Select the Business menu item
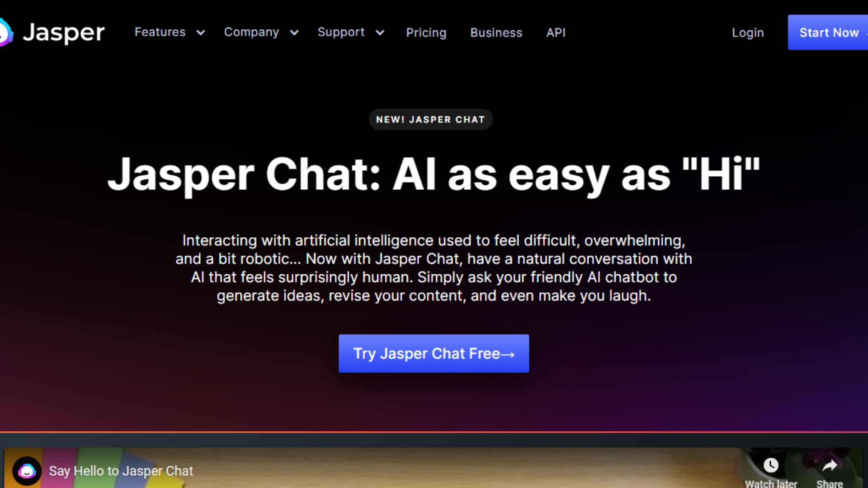This screenshot has width=868, height=488. [x=496, y=32]
